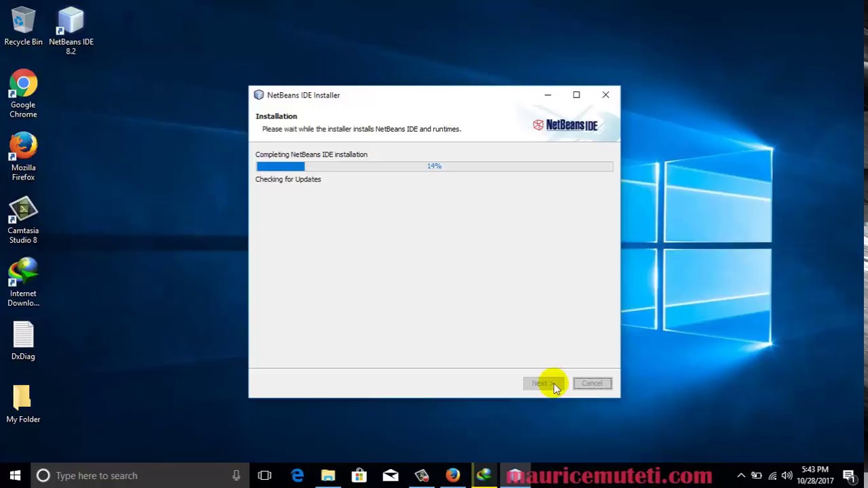Click the Cortana search box
The height and width of the screenshot is (488, 868).
140,475
